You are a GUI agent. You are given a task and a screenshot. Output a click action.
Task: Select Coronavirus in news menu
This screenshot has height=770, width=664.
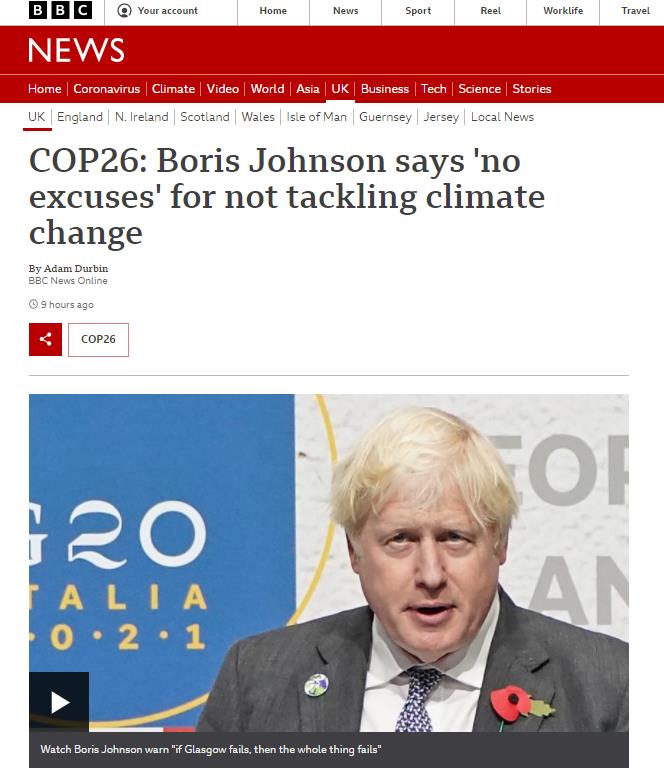click(107, 89)
